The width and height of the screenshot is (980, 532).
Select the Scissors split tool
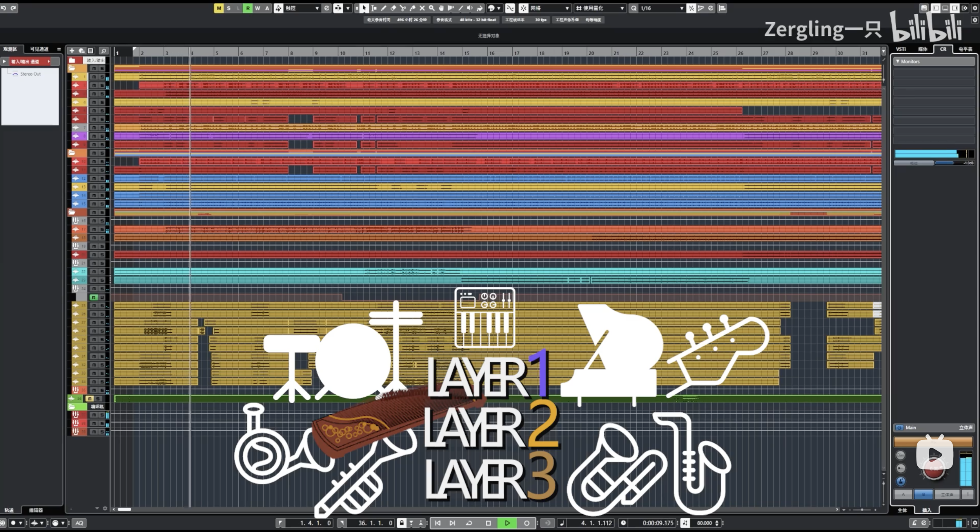403,8
